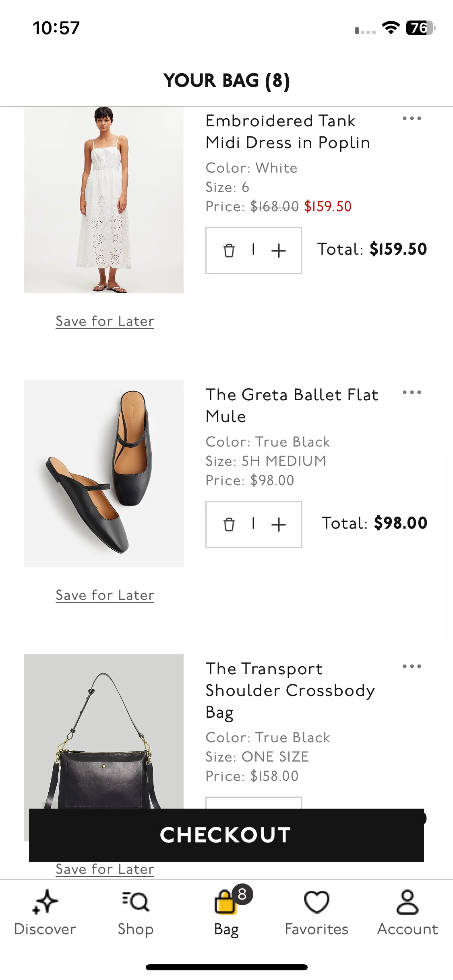Delete the Embroidered Tank Midi Dress item
The width and height of the screenshot is (453, 980).
tap(229, 250)
